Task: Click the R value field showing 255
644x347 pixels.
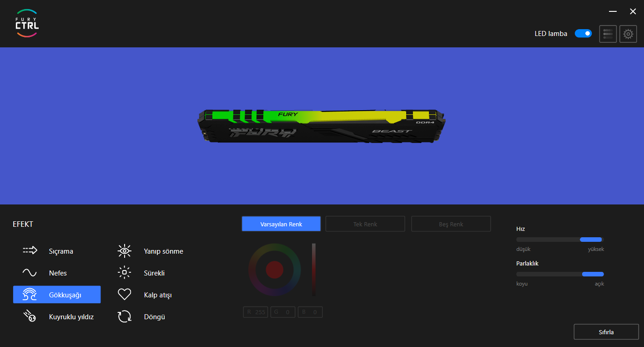Action: (x=256, y=312)
